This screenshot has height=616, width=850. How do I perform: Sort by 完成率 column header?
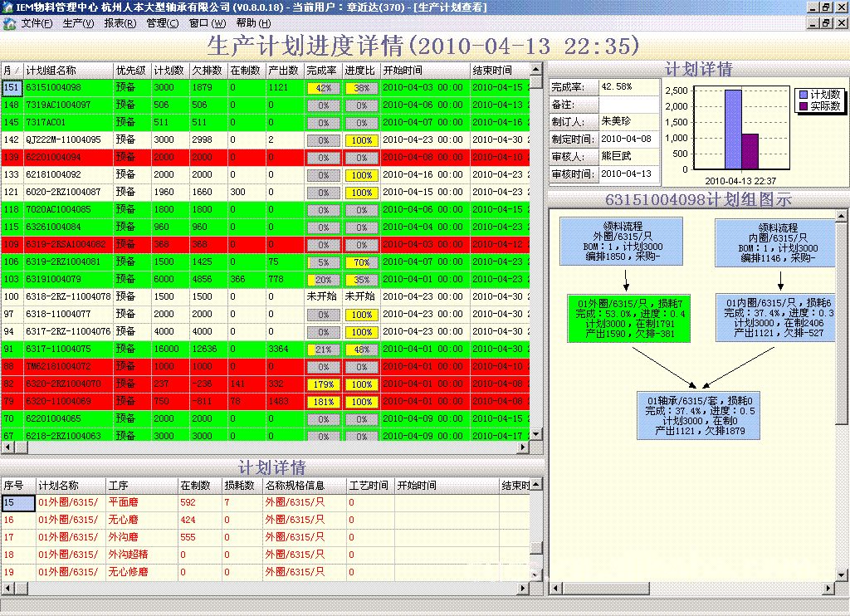pyautogui.click(x=323, y=71)
